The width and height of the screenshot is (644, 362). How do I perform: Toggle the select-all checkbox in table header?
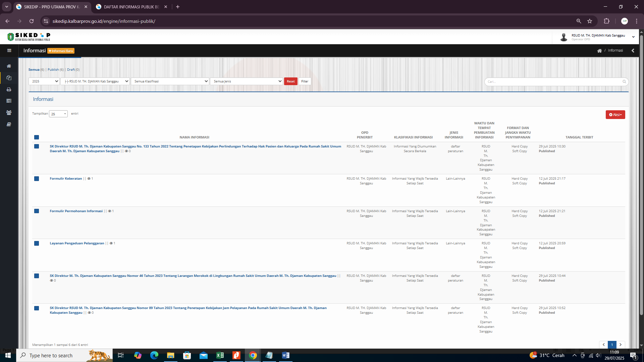[37, 137]
